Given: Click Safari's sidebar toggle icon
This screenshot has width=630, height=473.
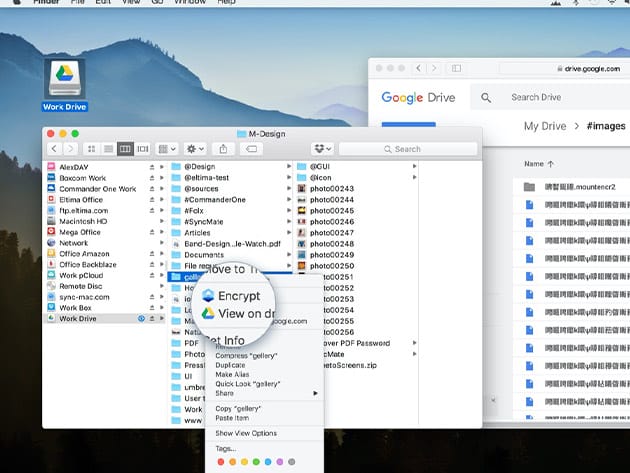Looking at the screenshot, I should tap(457, 68).
